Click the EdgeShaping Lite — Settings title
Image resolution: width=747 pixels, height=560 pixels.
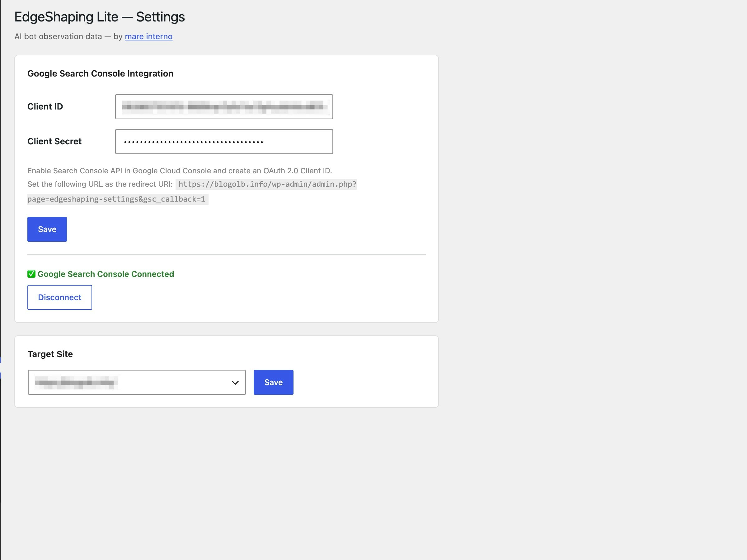tap(100, 17)
